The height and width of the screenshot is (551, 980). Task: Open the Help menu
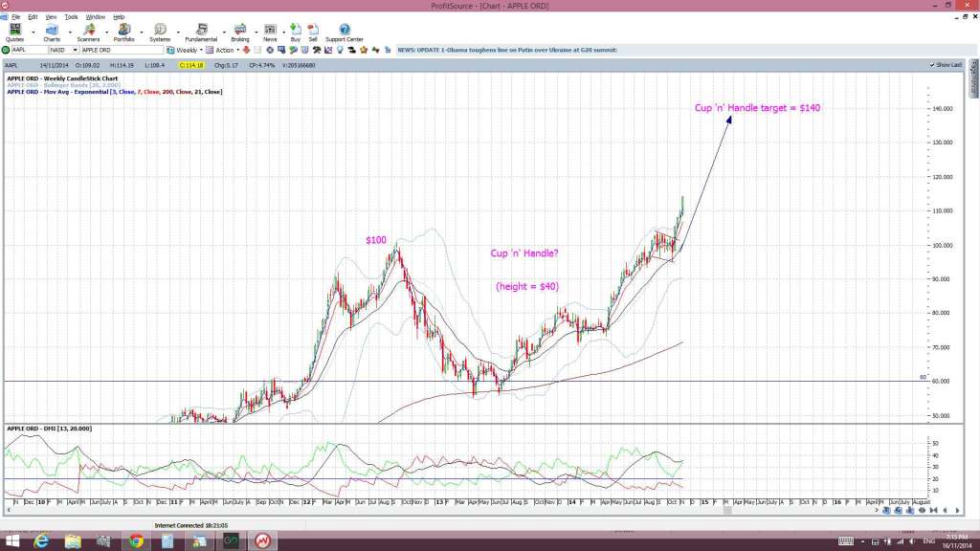(119, 17)
